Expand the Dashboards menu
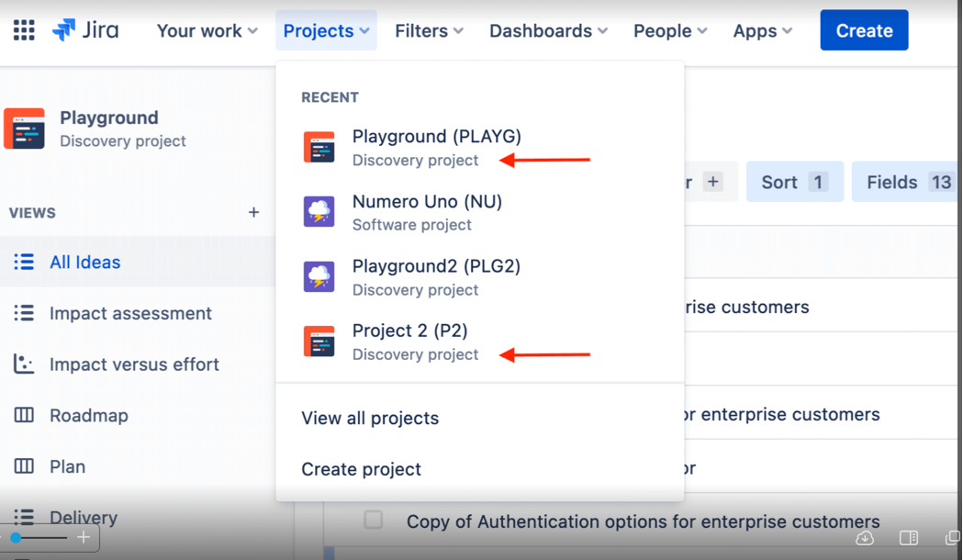 point(547,30)
